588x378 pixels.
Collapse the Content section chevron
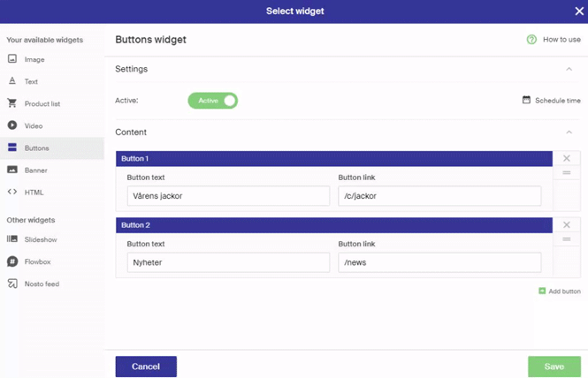569,132
